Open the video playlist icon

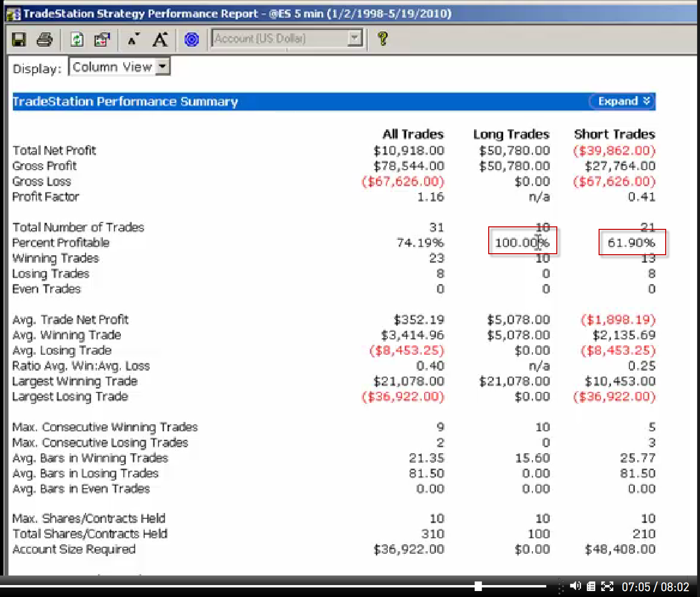pyautogui.click(x=591, y=587)
